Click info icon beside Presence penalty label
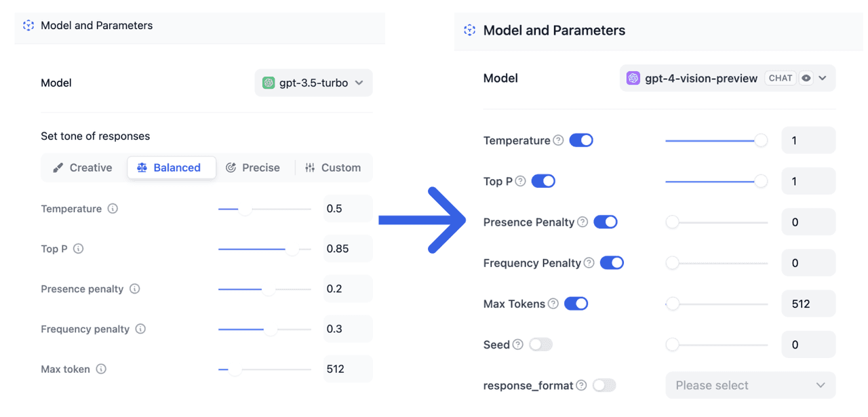The height and width of the screenshot is (417, 868). [x=135, y=289]
